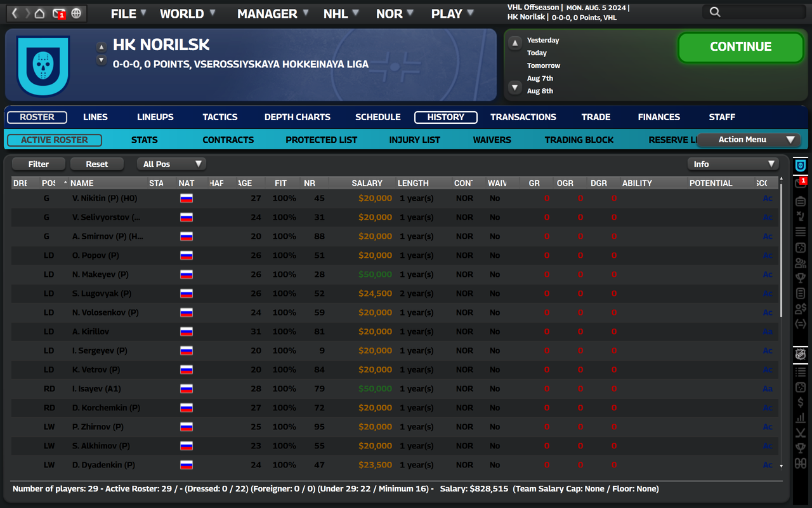The height and width of the screenshot is (508, 812).
Task: Select player A. Kirillov row
Action: tap(394, 331)
